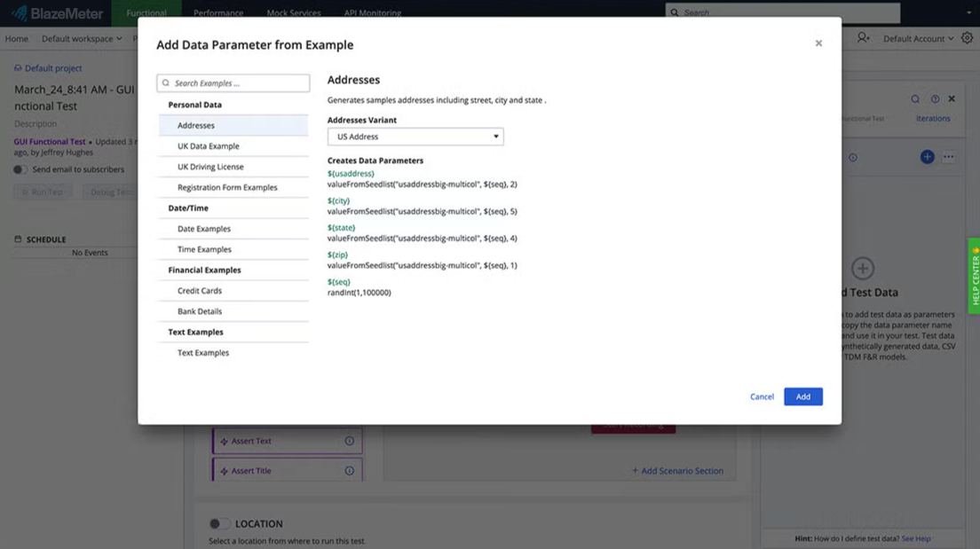Open the Performance menu in the top bar
Screen dimensions: 980x549
coord(217,12)
